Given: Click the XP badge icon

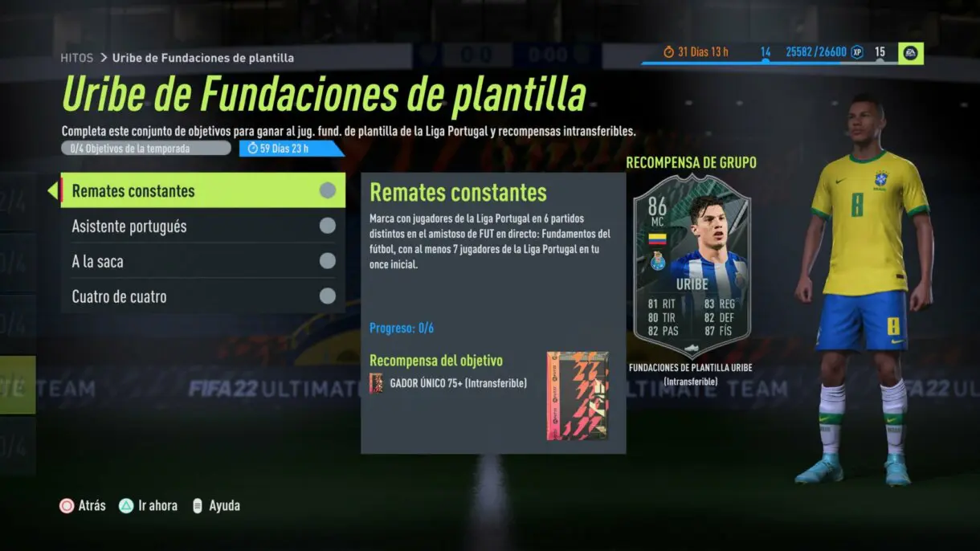Looking at the screenshot, I should [x=858, y=52].
